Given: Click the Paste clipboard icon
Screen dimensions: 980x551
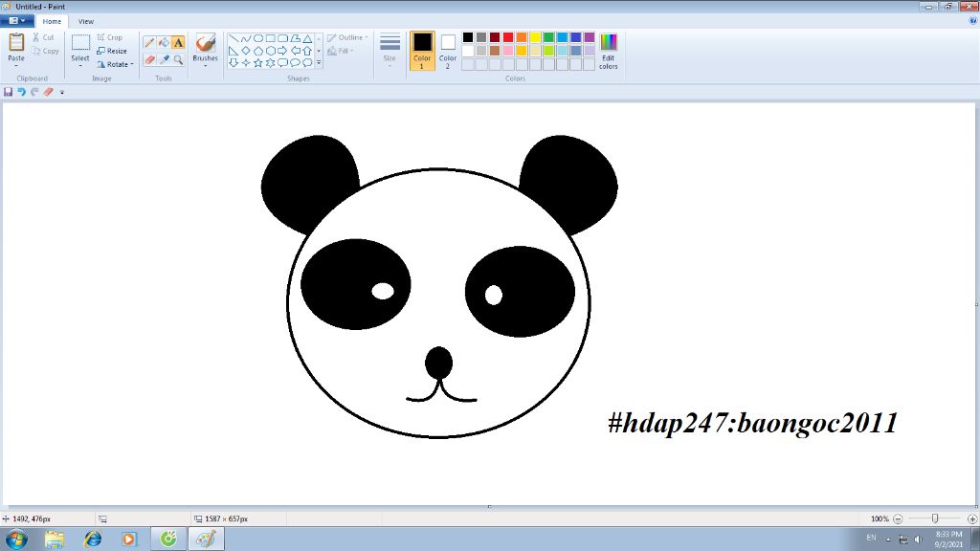Looking at the screenshot, I should (x=16, y=42).
